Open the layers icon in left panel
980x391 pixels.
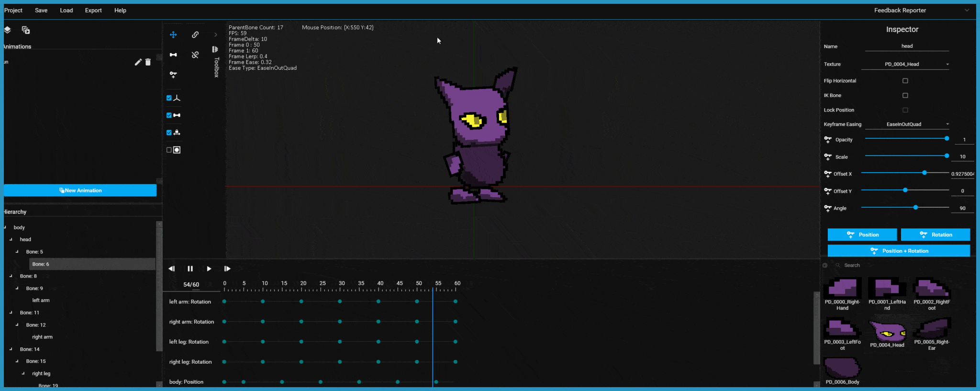tap(7, 30)
